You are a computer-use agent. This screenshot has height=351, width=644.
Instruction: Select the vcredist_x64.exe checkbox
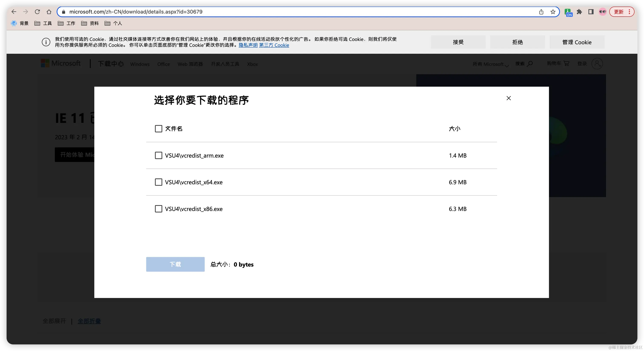point(158,182)
